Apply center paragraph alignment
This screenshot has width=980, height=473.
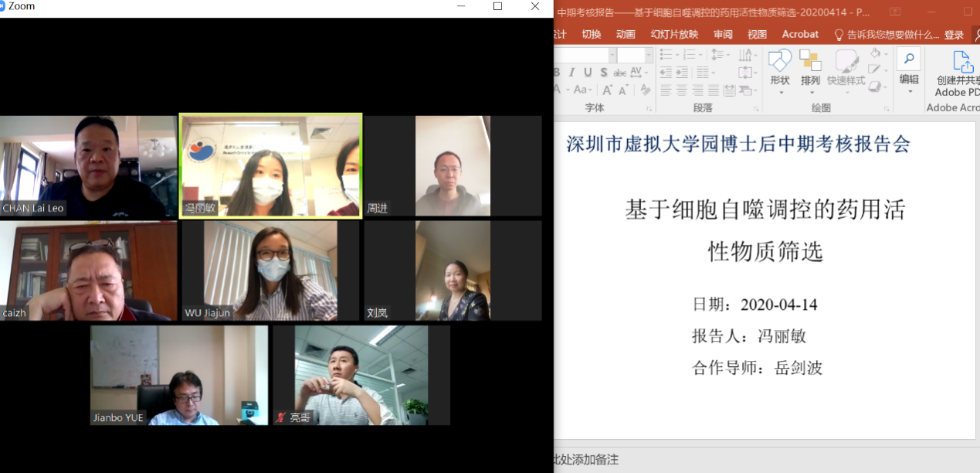[681, 90]
